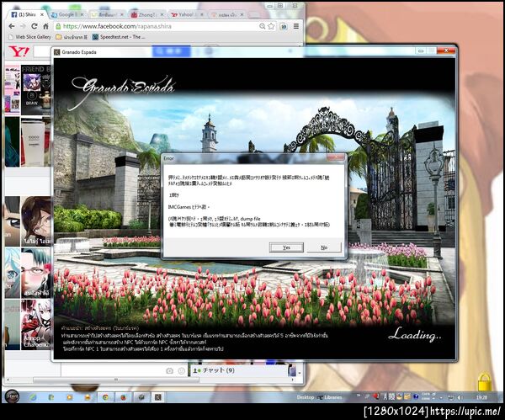Switch to the Google tab

pyautogui.click(x=66, y=15)
